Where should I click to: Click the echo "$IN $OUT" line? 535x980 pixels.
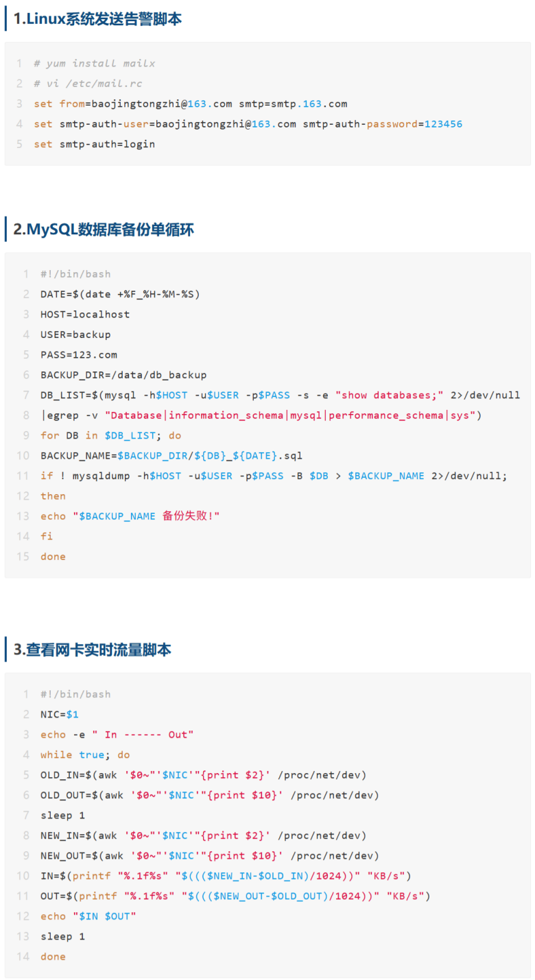pyautogui.click(x=88, y=916)
